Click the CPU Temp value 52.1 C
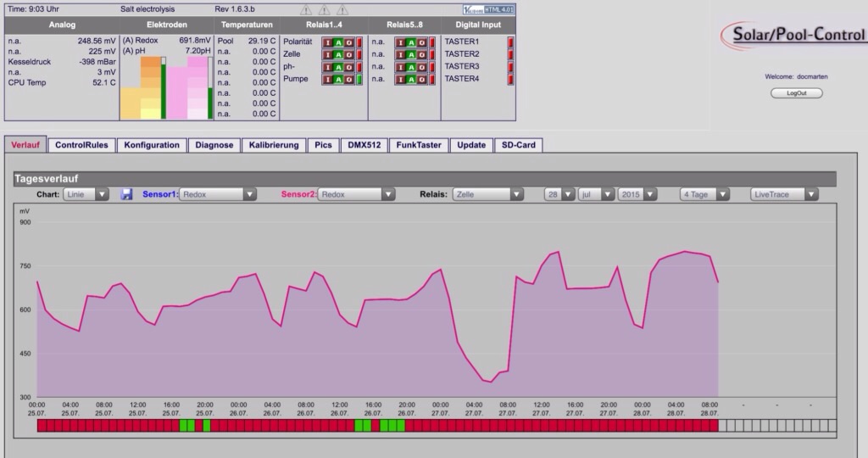 [x=104, y=82]
